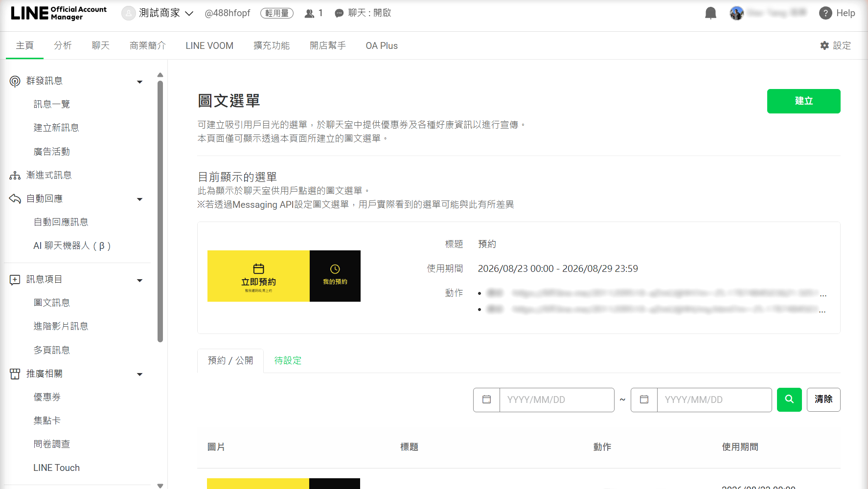This screenshot has width=868, height=489.
Task: Click the current rich menu preview thumbnail
Action: tap(284, 276)
